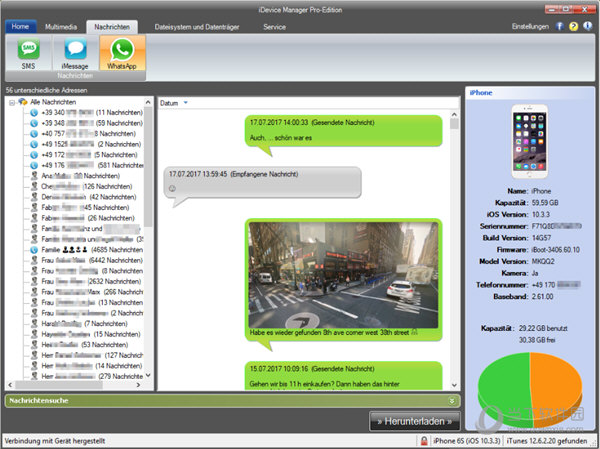This screenshot has width=600, height=449.
Task: Click the Herunterladen download button
Action: 414,421
